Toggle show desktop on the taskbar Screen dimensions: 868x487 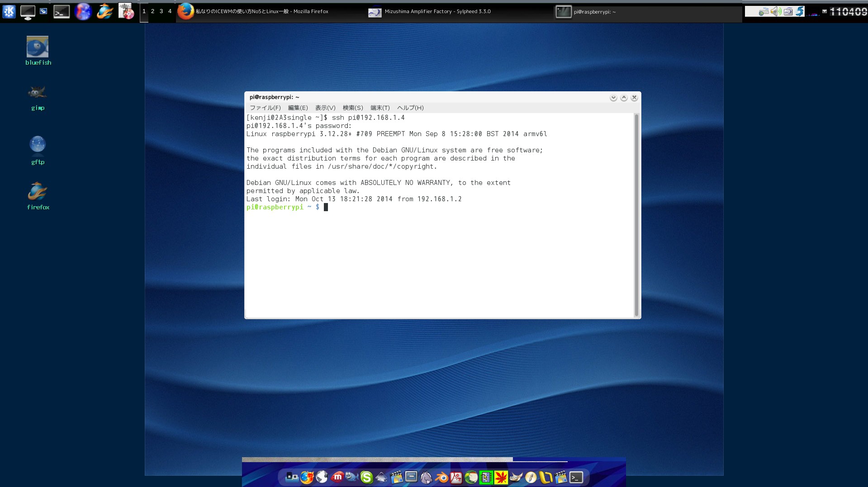pyautogui.click(x=28, y=11)
